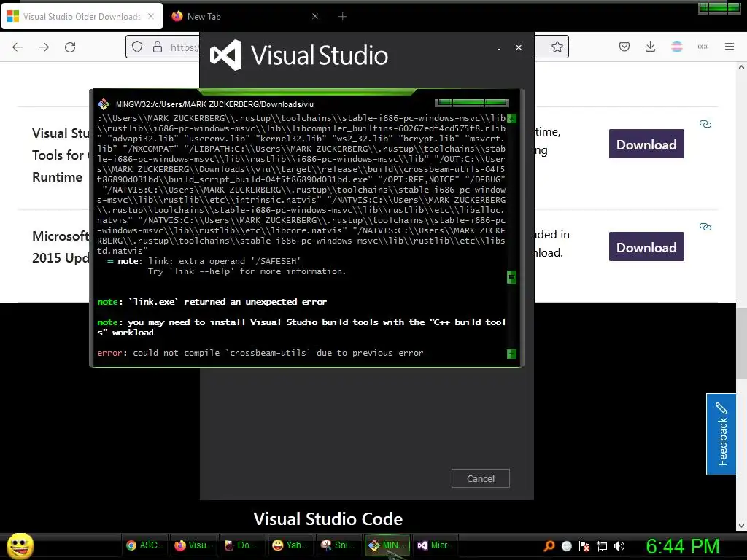This screenshot has width=747, height=560.
Task: Open the Feedback side tab
Action: 721,434
